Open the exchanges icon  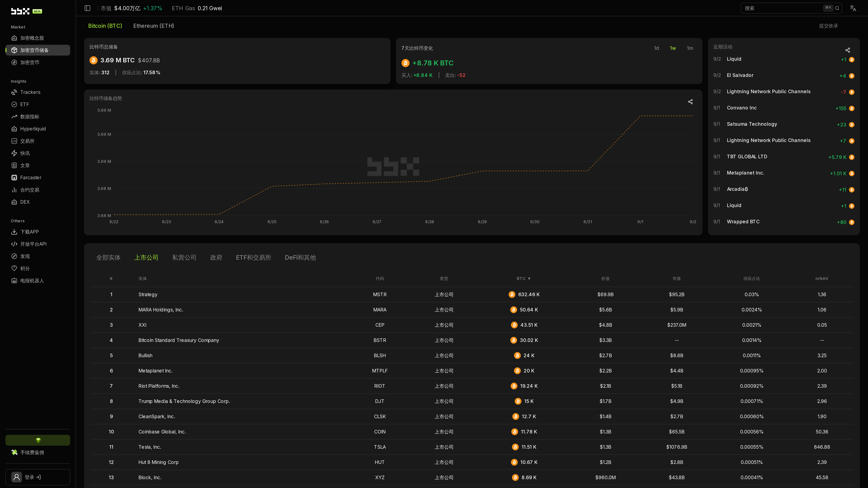pos(14,141)
